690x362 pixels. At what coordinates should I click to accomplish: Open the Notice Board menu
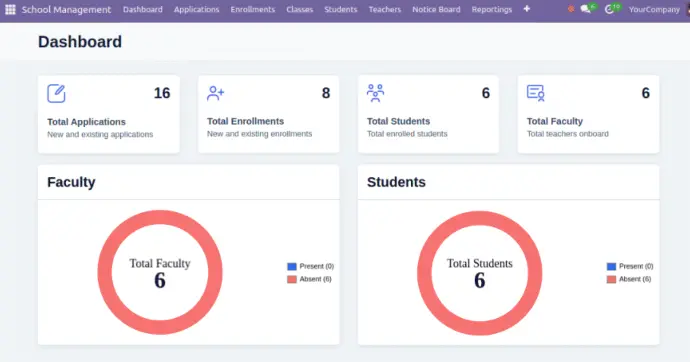(436, 9)
